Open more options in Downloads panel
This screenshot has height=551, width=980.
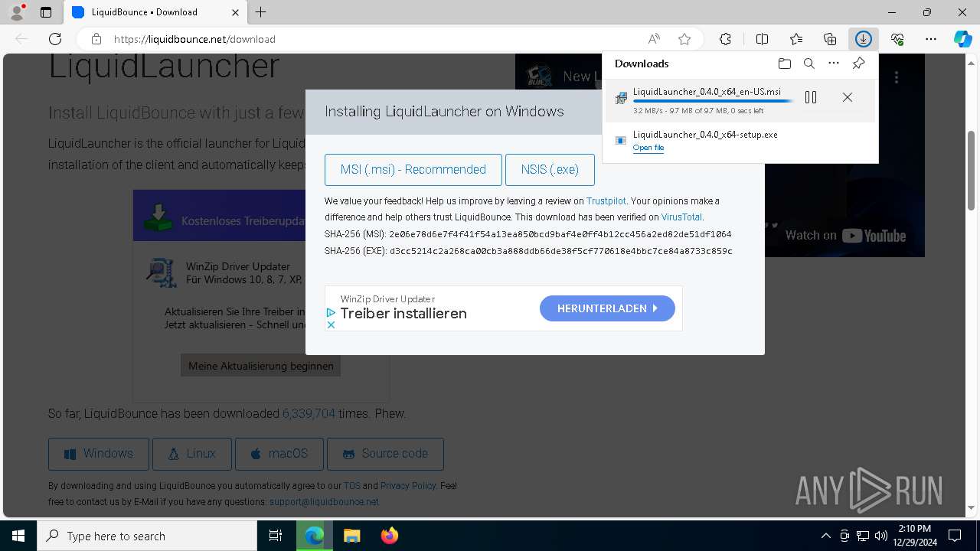pyautogui.click(x=834, y=64)
